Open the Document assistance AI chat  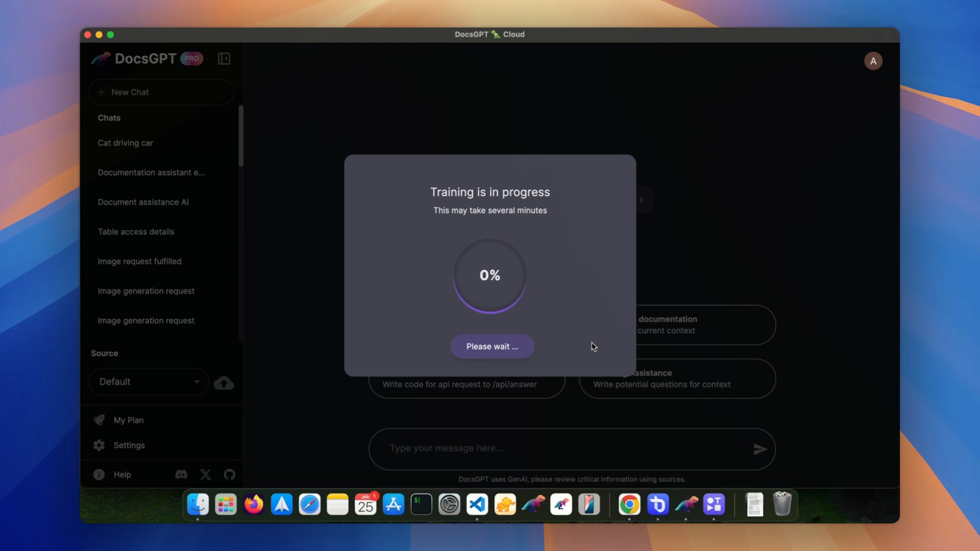pyautogui.click(x=161, y=202)
